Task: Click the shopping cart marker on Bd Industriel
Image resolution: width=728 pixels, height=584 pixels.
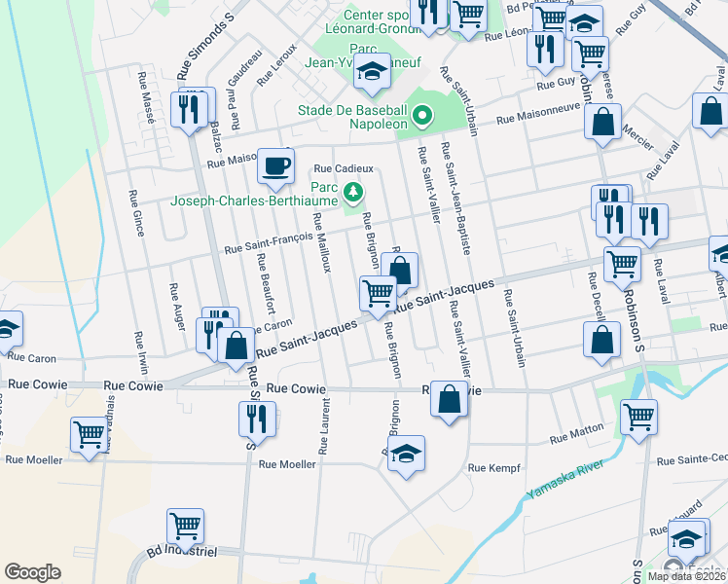Action: (x=185, y=528)
